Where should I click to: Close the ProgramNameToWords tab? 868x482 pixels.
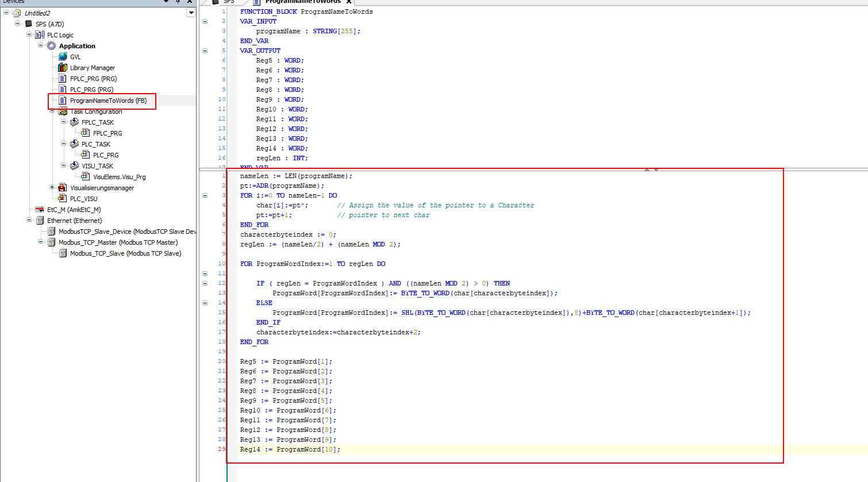(348, 2)
